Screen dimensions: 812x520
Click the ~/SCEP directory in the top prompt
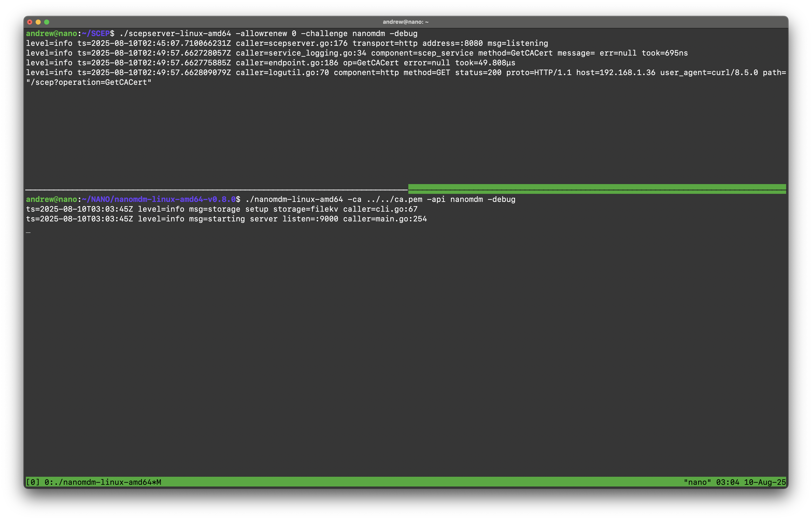(96, 34)
